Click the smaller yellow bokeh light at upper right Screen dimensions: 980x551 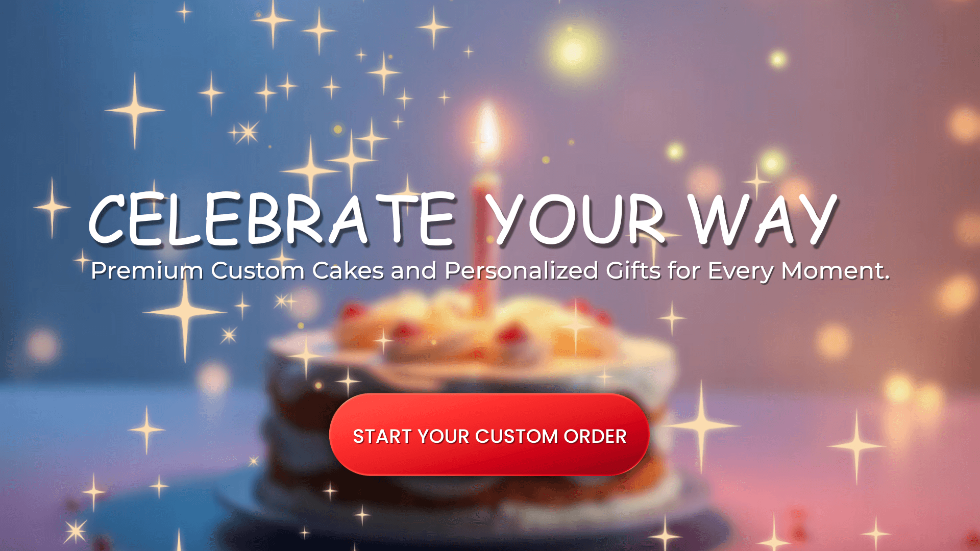(x=778, y=59)
